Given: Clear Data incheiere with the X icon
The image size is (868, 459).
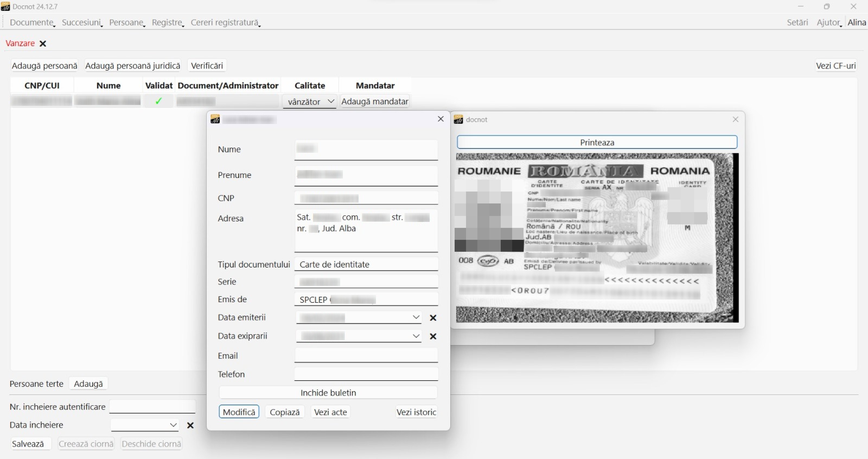Looking at the screenshot, I should pos(190,425).
